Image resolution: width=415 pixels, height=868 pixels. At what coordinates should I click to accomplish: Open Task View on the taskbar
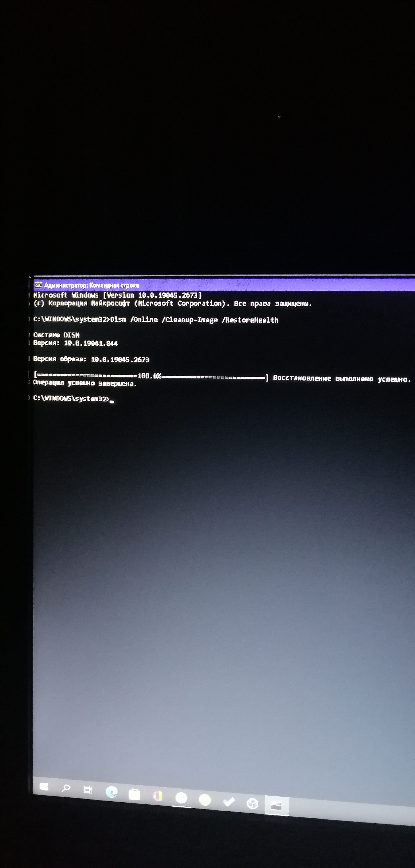tap(88, 790)
